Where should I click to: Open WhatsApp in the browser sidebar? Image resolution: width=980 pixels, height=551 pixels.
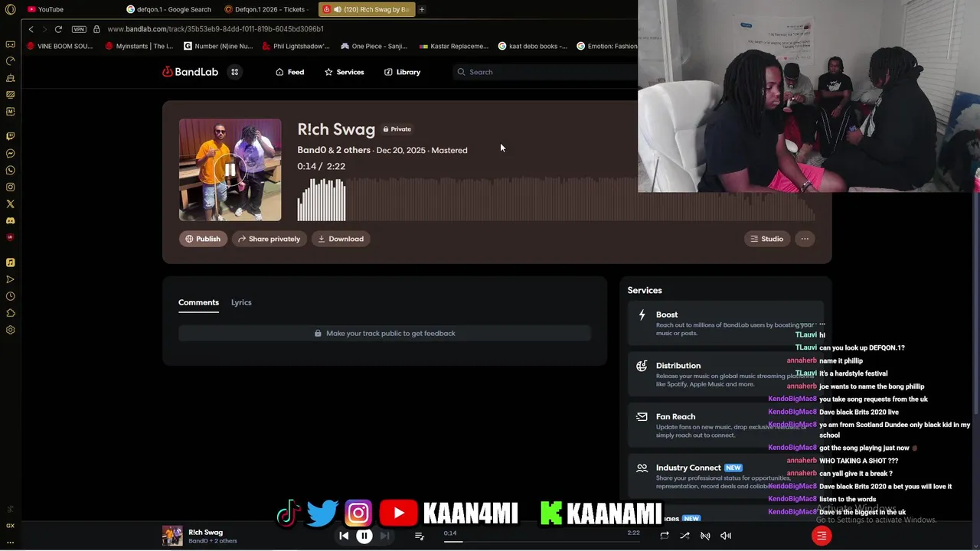pos(10,170)
